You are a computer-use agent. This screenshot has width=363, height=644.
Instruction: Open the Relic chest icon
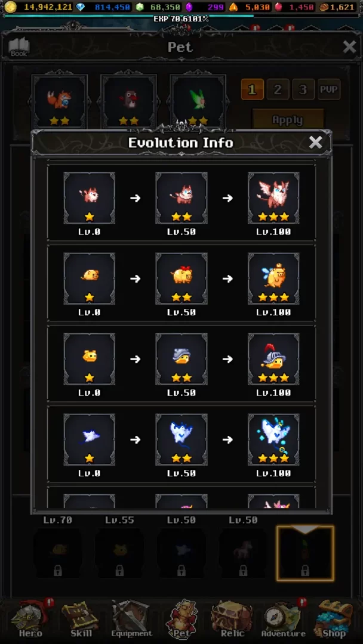(x=232, y=618)
